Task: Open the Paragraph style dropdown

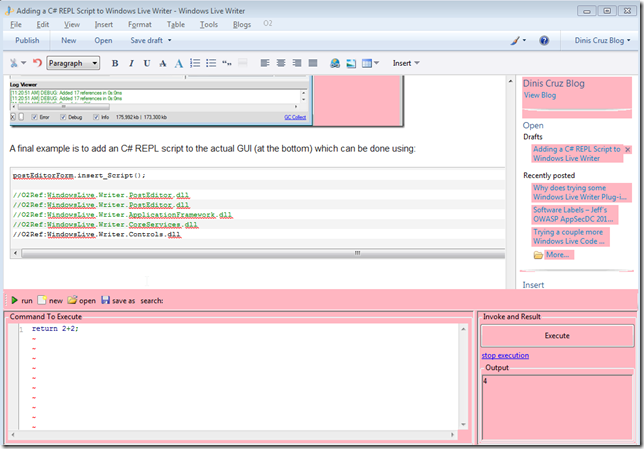Action: click(73, 63)
